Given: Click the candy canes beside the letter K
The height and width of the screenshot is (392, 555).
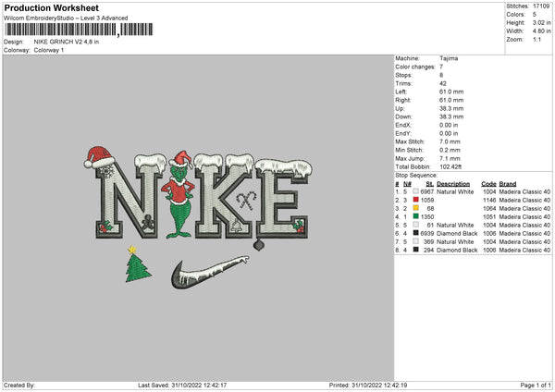Looking at the screenshot, I should click(246, 201).
